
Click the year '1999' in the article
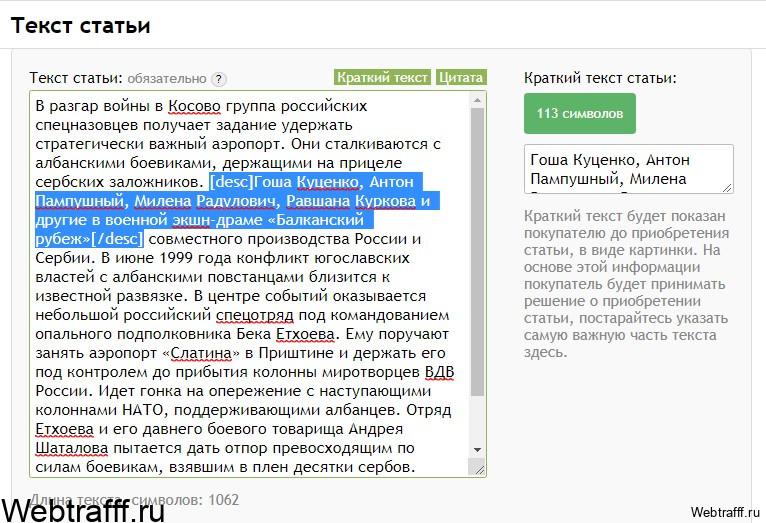click(176, 258)
